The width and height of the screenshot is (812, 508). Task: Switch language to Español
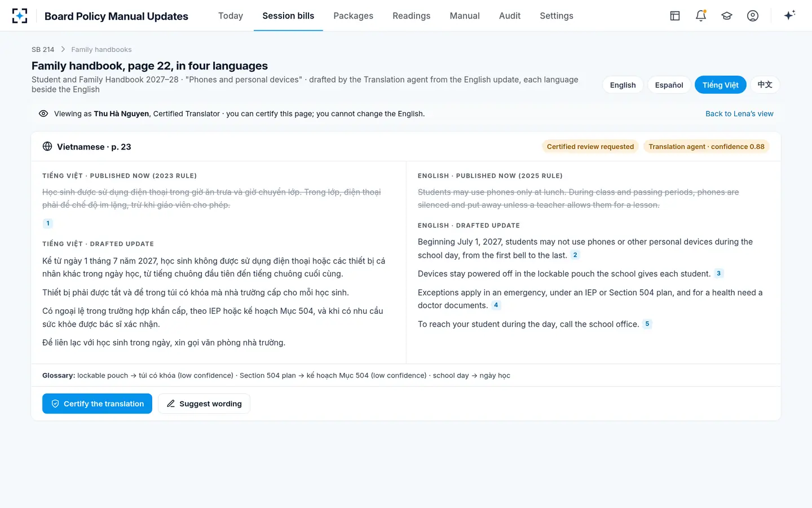669,85
